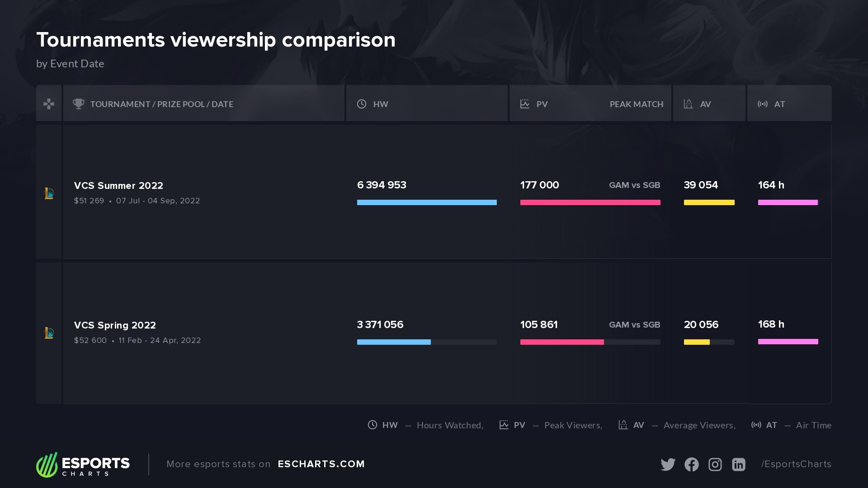Open the VCS Spring 2022 tournament title
868x488 pixels.
tap(115, 325)
